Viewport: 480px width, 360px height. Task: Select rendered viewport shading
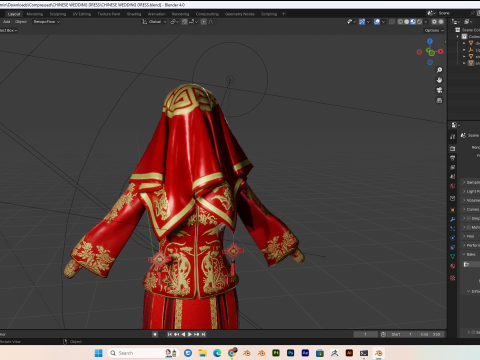pyautogui.click(x=419, y=22)
